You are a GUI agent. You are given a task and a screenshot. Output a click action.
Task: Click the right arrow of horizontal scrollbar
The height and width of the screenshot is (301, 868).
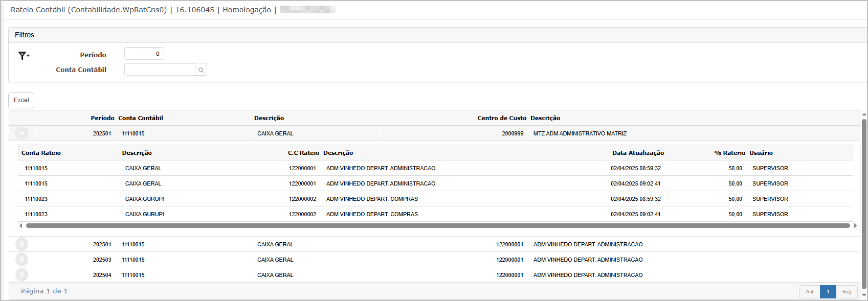click(855, 225)
